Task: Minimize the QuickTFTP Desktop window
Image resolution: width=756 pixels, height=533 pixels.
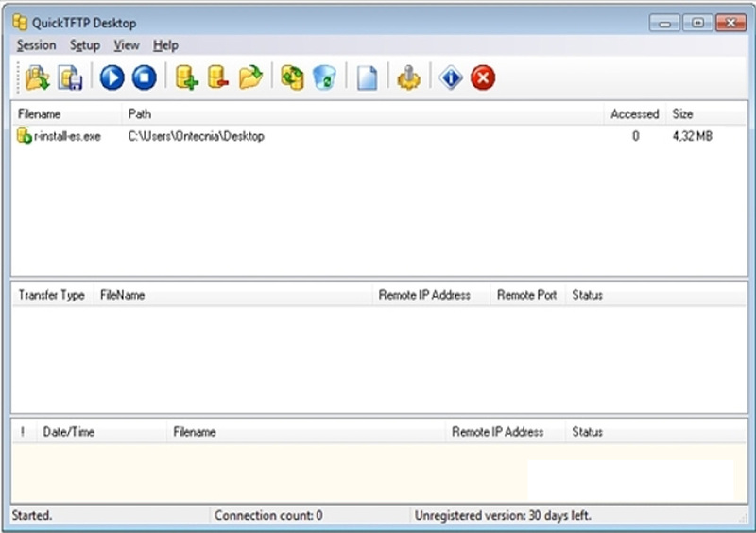Action: point(665,23)
